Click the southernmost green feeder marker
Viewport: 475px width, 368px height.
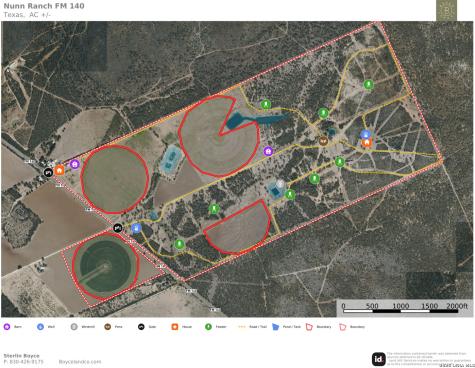pyautogui.click(x=179, y=244)
